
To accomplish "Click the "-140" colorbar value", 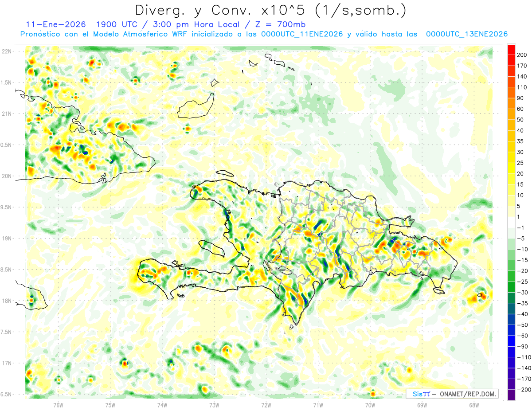I will [525, 368].
